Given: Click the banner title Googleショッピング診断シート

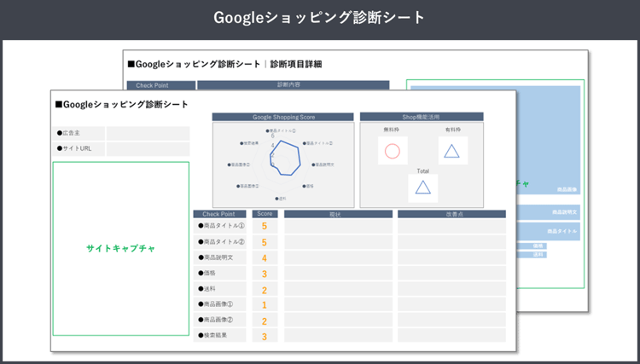Looking at the screenshot, I should (320, 18).
